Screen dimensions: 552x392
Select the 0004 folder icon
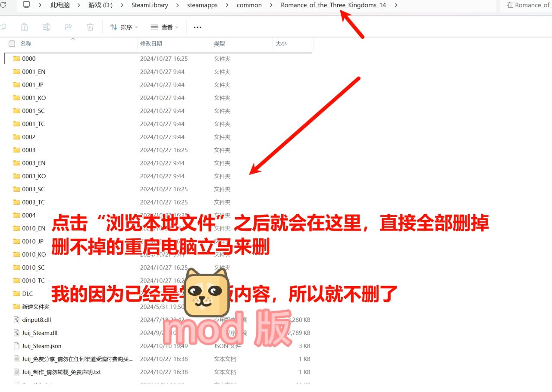pyautogui.click(x=16, y=215)
